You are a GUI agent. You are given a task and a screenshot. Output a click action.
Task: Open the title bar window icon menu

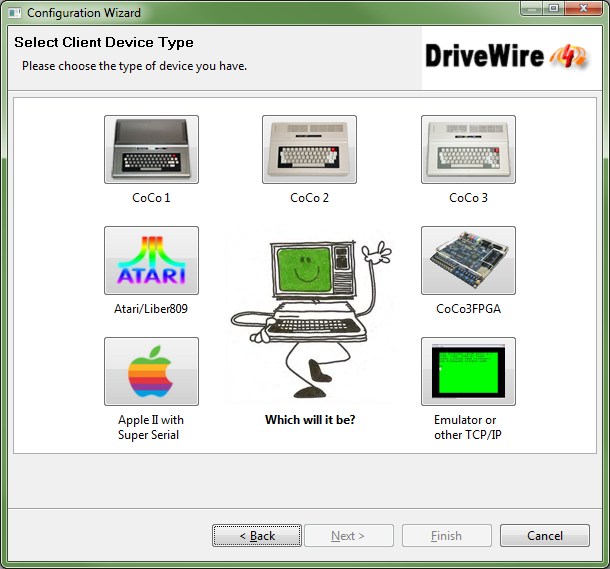14,13
